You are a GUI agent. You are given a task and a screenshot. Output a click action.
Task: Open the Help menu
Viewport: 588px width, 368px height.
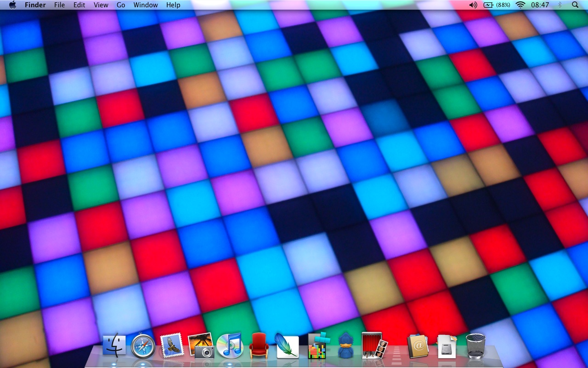[x=173, y=5]
